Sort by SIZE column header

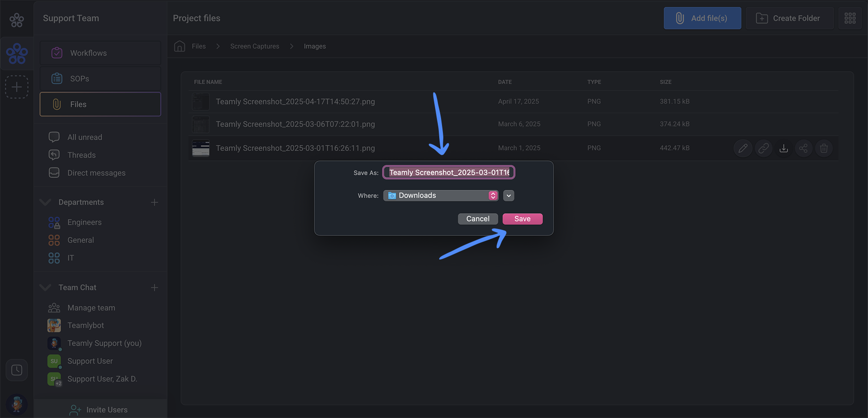coord(666,82)
